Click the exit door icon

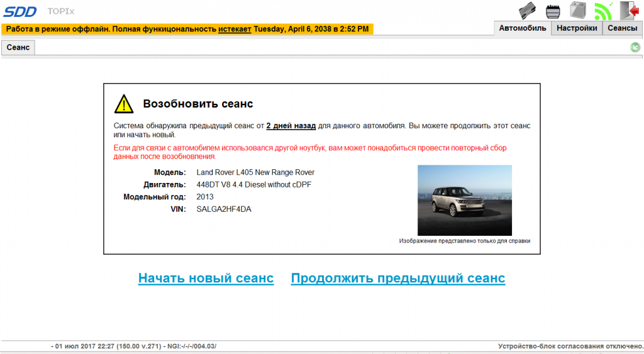[x=630, y=10]
